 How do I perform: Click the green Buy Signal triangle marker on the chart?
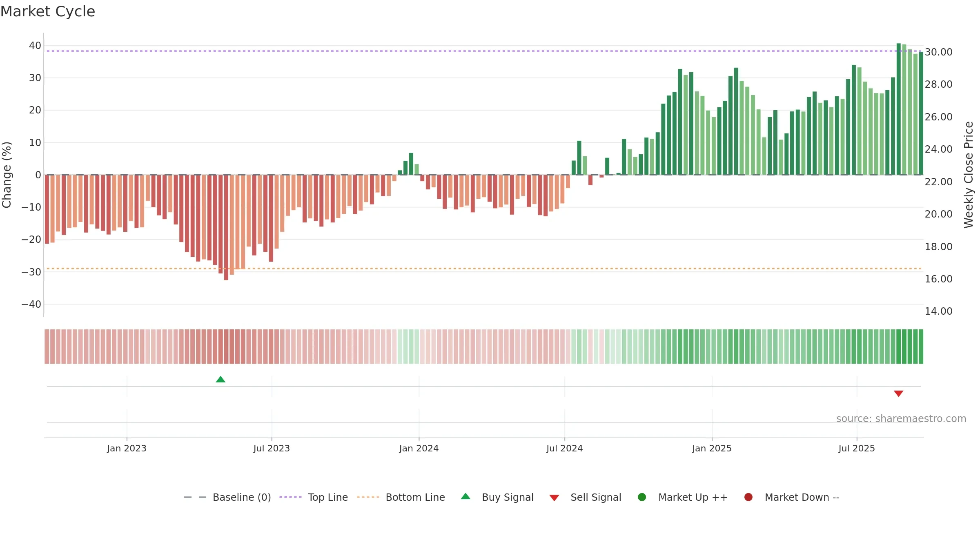pyautogui.click(x=220, y=379)
